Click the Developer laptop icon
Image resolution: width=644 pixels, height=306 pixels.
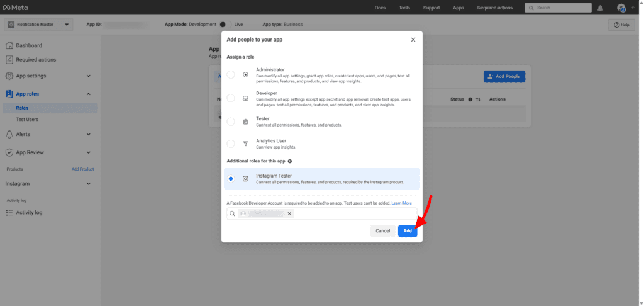tap(246, 98)
